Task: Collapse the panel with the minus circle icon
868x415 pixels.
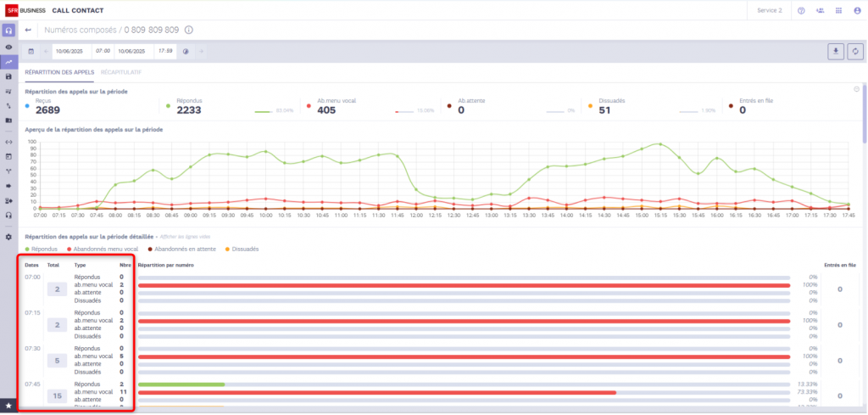Action: (x=857, y=89)
